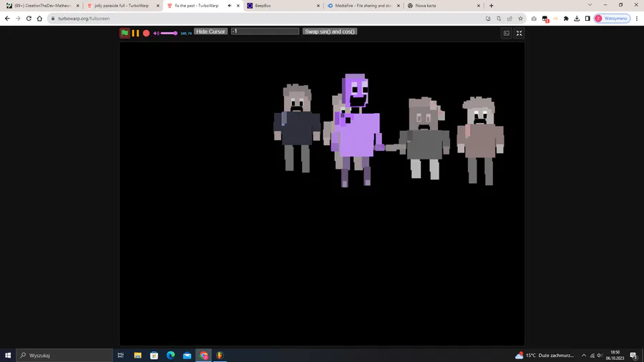Screen dimensions: 644x362
Task: Open system volume tray icon
Action: [x=599, y=356]
